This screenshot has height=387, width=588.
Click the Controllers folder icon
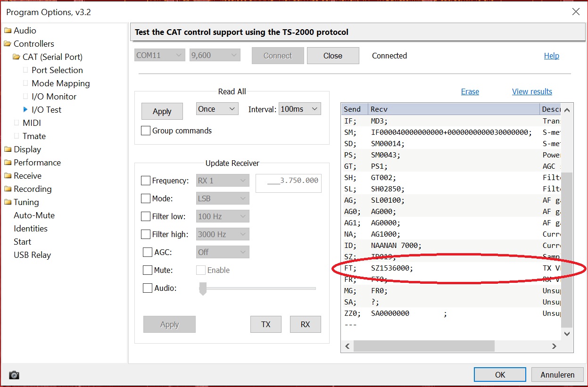8,44
